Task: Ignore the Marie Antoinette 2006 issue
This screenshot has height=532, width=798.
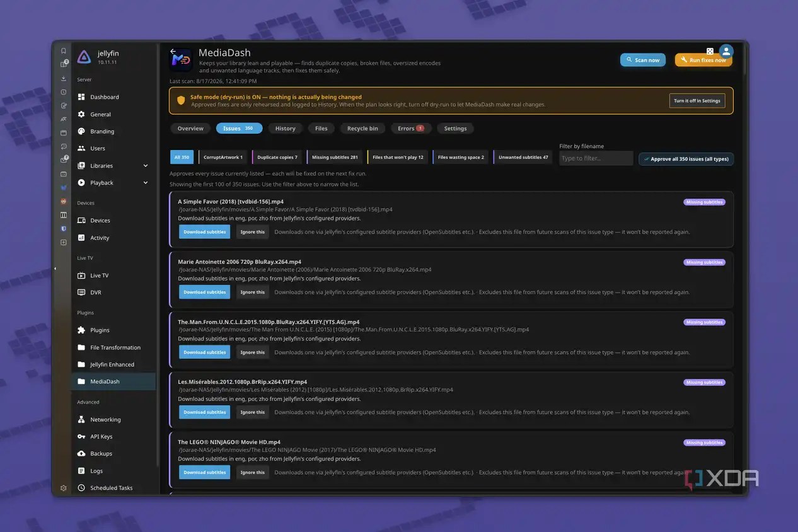Action: tap(253, 292)
